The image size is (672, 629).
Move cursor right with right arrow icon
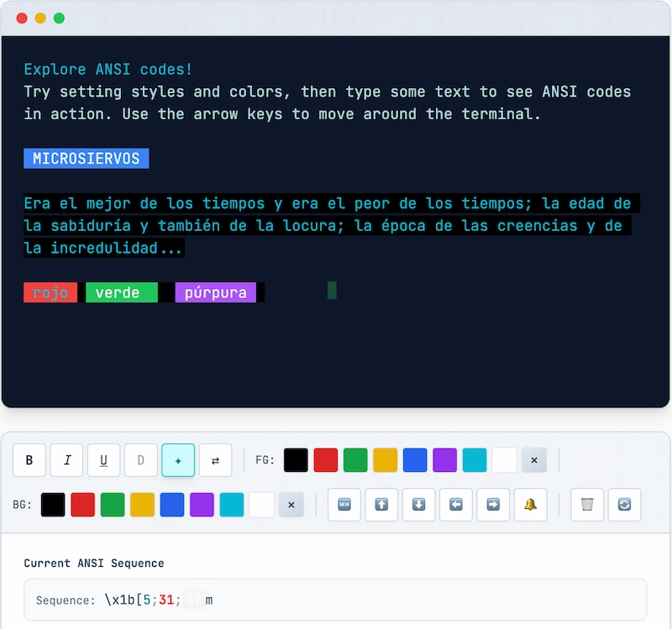point(493,505)
